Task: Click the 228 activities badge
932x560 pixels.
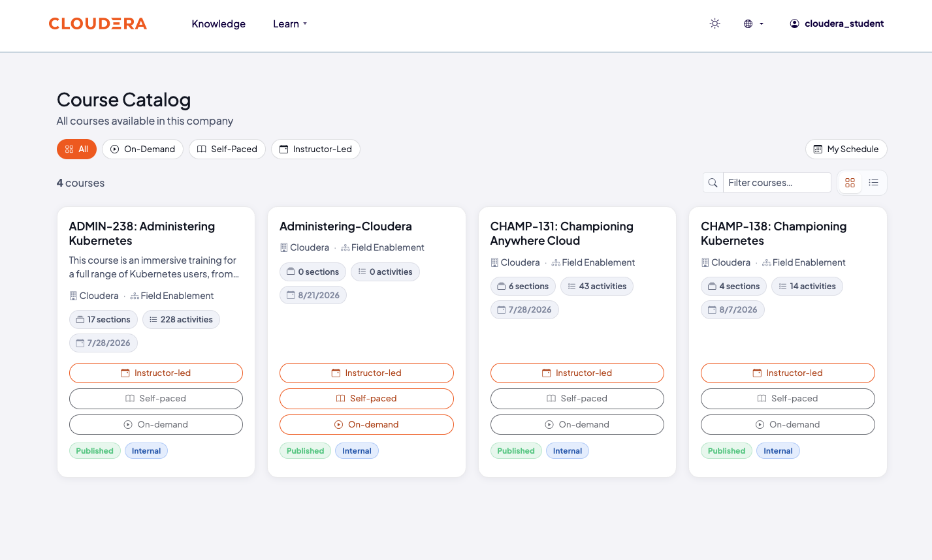Action: pyautogui.click(x=181, y=319)
